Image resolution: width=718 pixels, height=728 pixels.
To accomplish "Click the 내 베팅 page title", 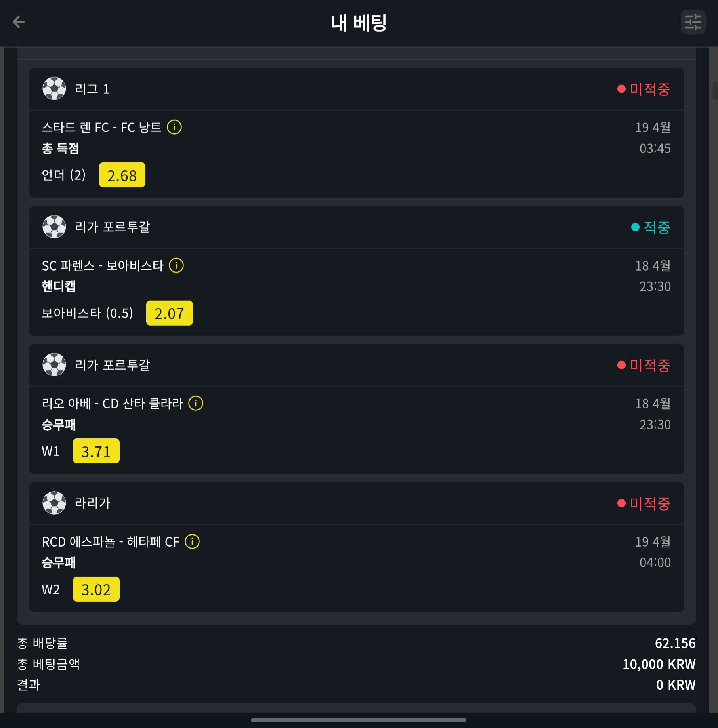I will coord(359,23).
